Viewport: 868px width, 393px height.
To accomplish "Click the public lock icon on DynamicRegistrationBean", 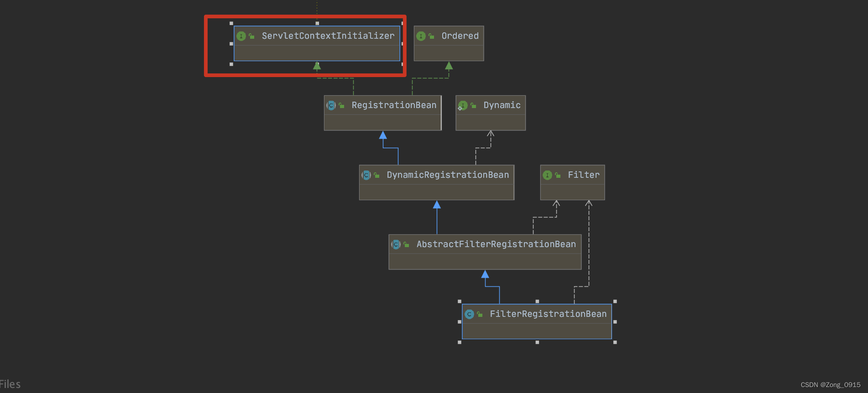I will tap(376, 175).
